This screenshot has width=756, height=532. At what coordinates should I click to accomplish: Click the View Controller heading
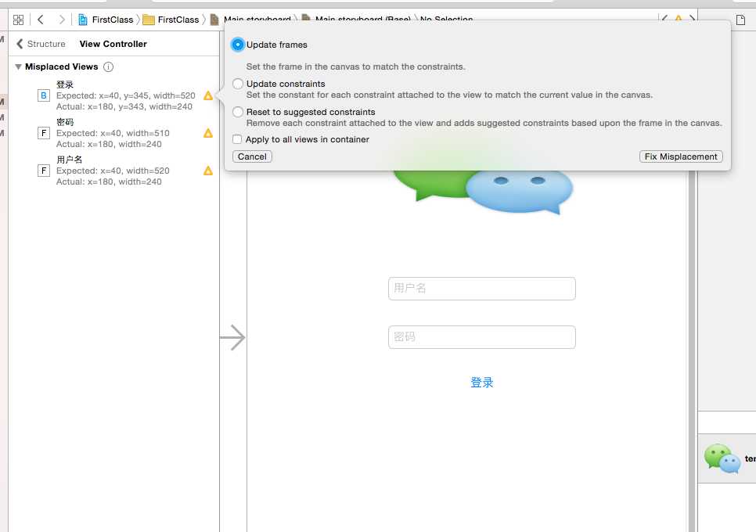click(x=113, y=44)
